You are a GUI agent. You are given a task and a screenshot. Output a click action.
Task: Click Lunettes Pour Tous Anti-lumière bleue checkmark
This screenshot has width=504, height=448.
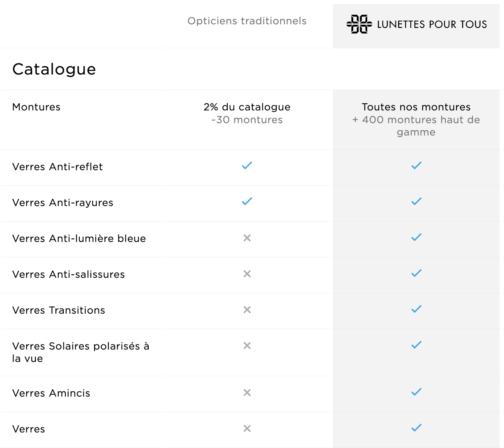(416, 237)
